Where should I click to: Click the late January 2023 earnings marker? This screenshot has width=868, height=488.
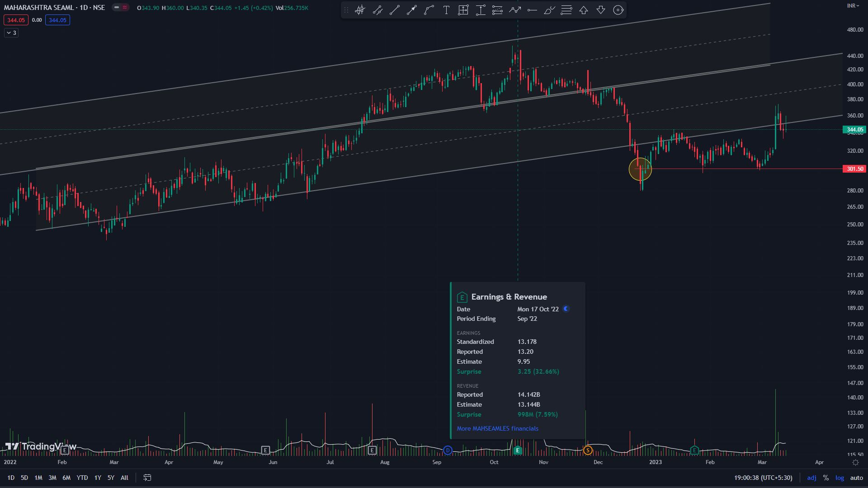pyautogui.click(x=694, y=450)
